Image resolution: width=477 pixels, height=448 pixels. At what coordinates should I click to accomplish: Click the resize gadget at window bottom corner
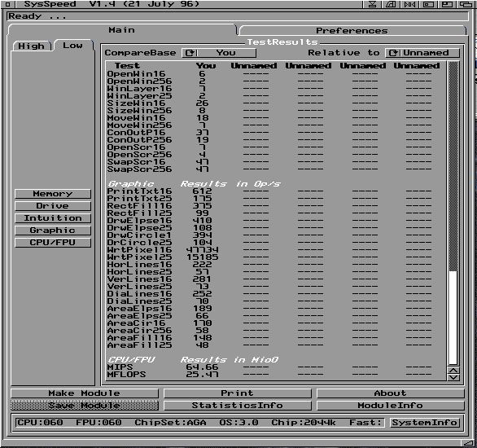point(467,442)
